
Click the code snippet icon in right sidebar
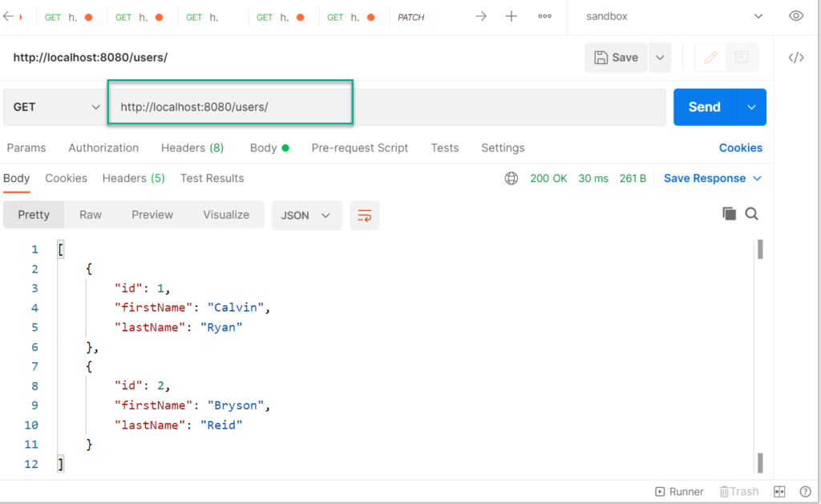click(x=795, y=58)
